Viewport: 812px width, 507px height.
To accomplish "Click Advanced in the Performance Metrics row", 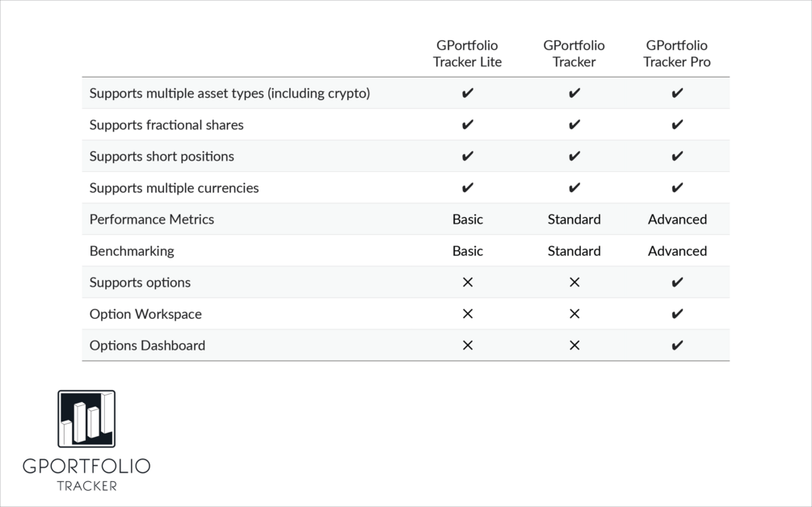I will [677, 220].
